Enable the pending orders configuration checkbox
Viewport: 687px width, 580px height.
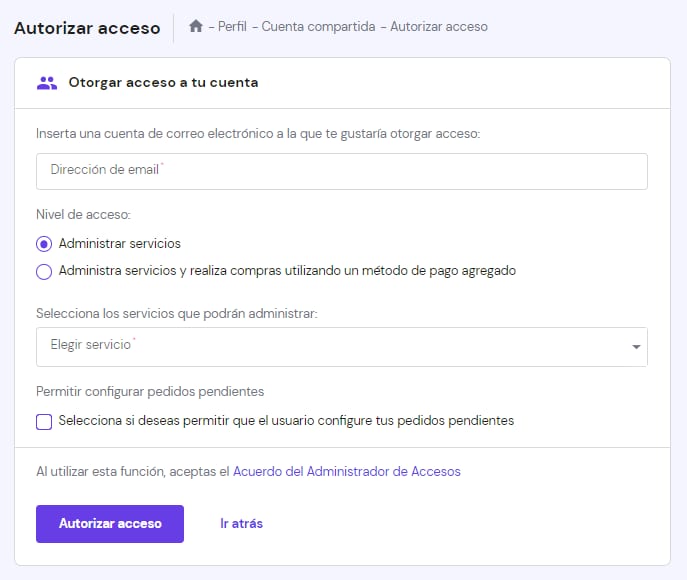click(x=44, y=421)
